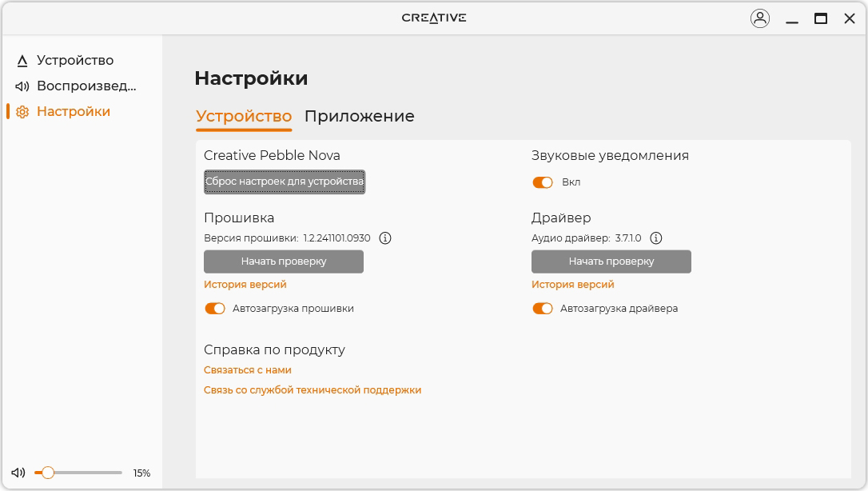
Task: Start driver check with Начать проверку
Action: point(611,261)
